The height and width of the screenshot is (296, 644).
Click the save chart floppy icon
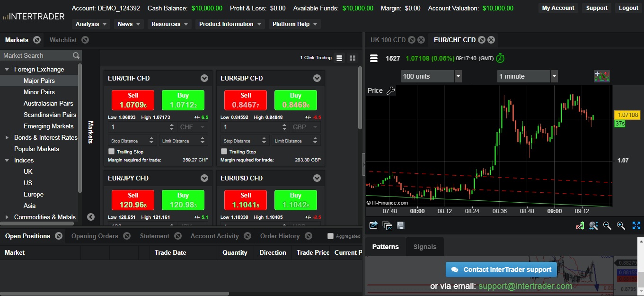pos(400,225)
